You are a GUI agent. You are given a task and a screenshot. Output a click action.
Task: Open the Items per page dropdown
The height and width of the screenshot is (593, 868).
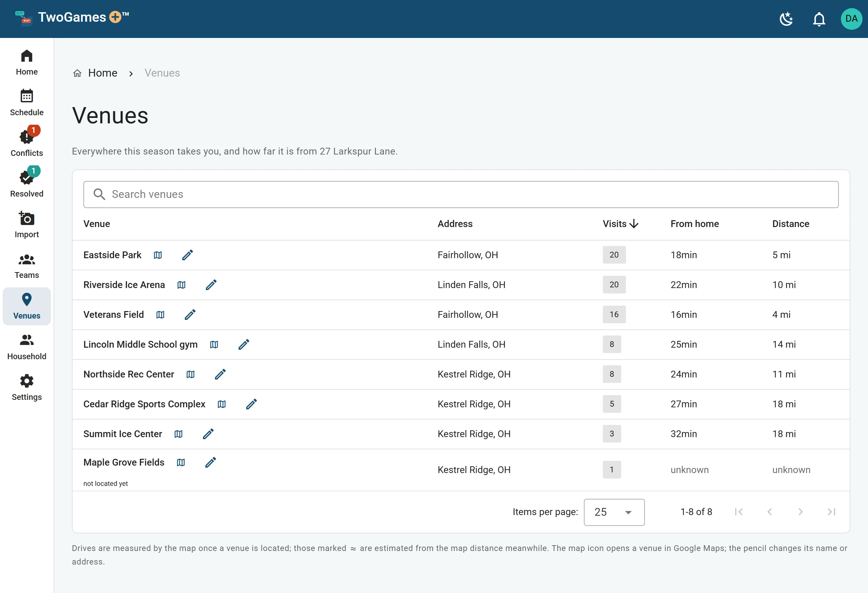pyautogui.click(x=614, y=512)
